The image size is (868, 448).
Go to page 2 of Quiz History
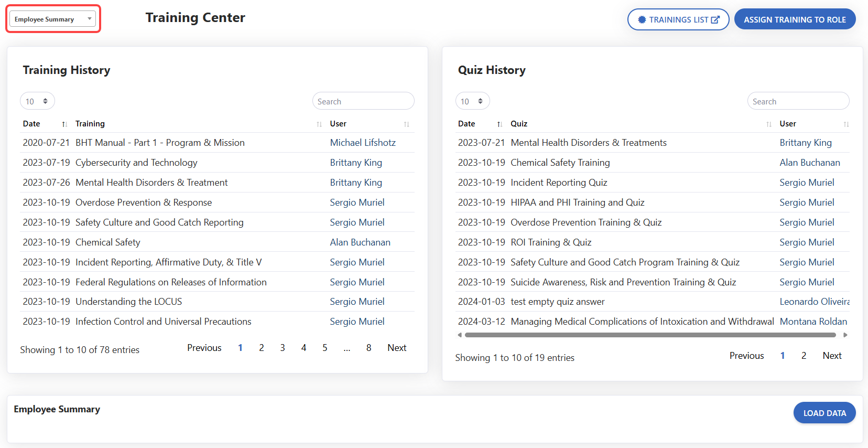(804, 356)
